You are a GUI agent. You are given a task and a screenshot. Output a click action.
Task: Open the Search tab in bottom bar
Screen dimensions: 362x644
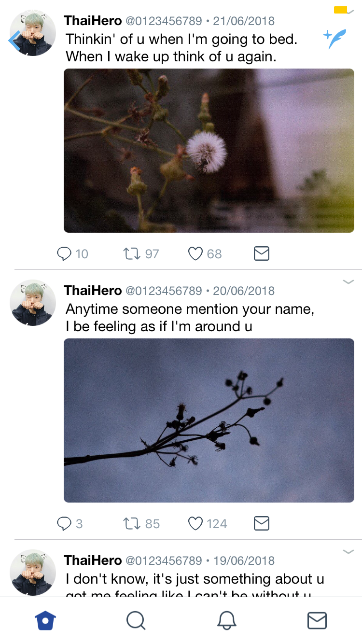pyautogui.click(x=136, y=621)
